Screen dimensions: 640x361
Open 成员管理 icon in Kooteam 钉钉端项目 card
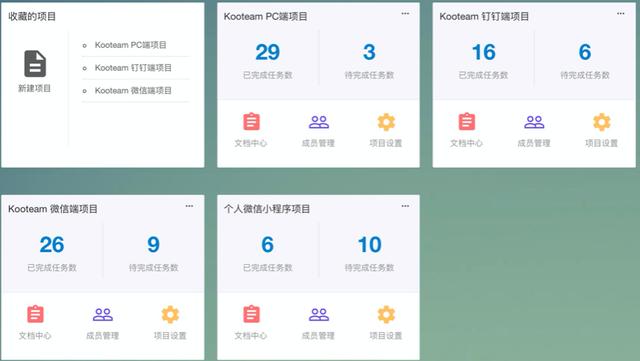point(534,122)
